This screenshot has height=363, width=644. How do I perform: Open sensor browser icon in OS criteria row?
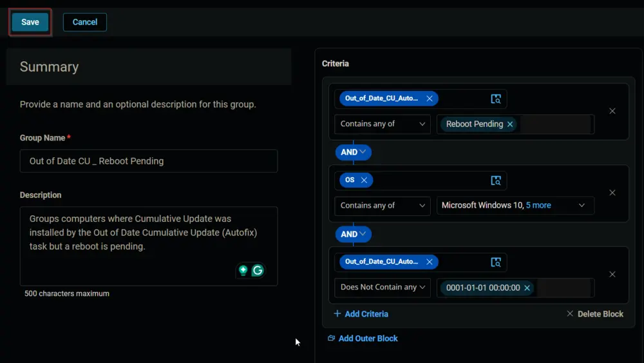pos(496,181)
